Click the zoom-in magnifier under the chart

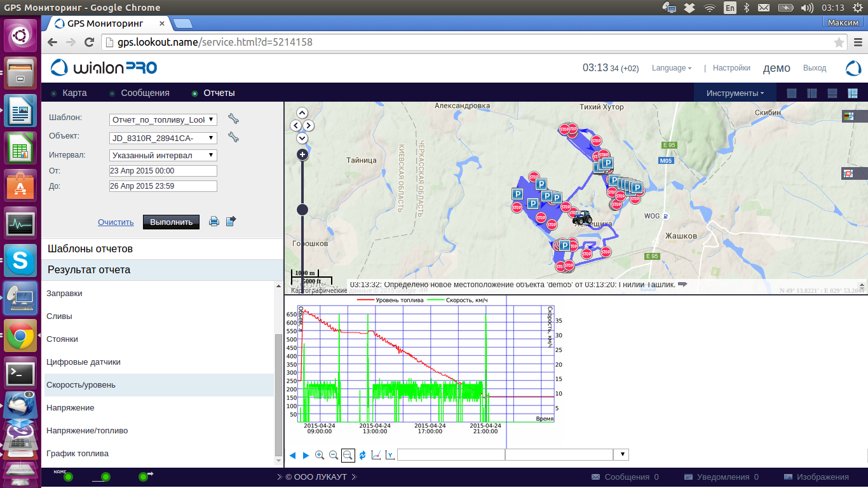point(320,455)
